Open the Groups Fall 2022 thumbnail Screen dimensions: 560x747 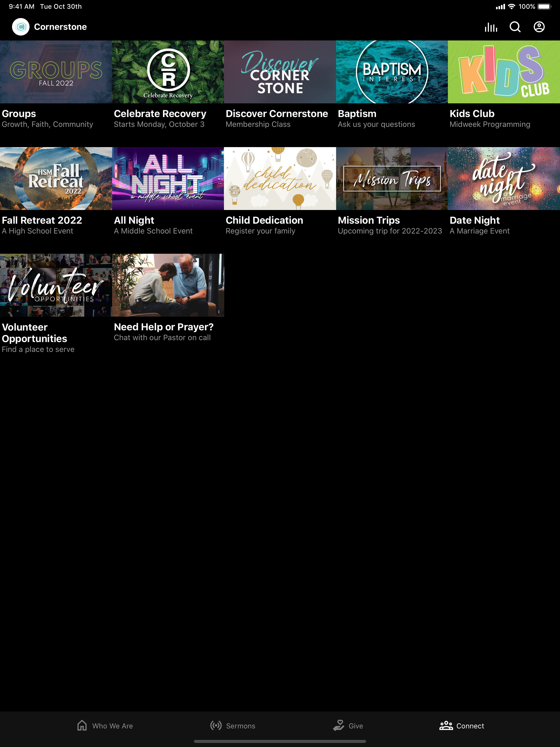tap(56, 72)
